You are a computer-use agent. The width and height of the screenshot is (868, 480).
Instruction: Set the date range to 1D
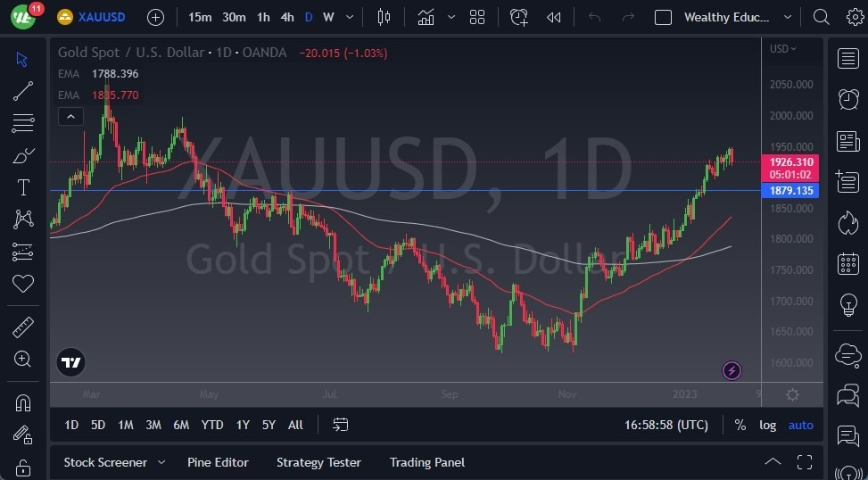click(71, 425)
